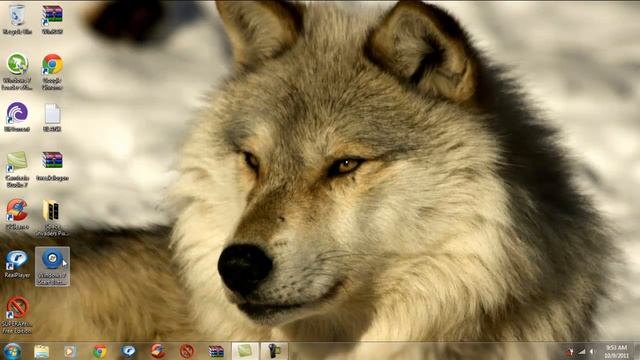The width and height of the screenshot is (640, 360).
Task: Open CCleaner from the taskbar
Action: (x=158, y=351)
